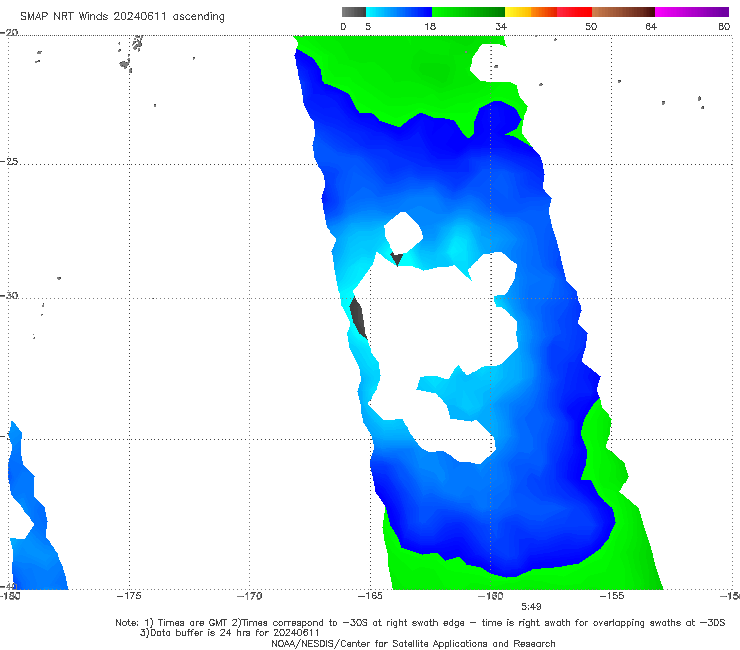Click the longitude label '-160'

490,596
